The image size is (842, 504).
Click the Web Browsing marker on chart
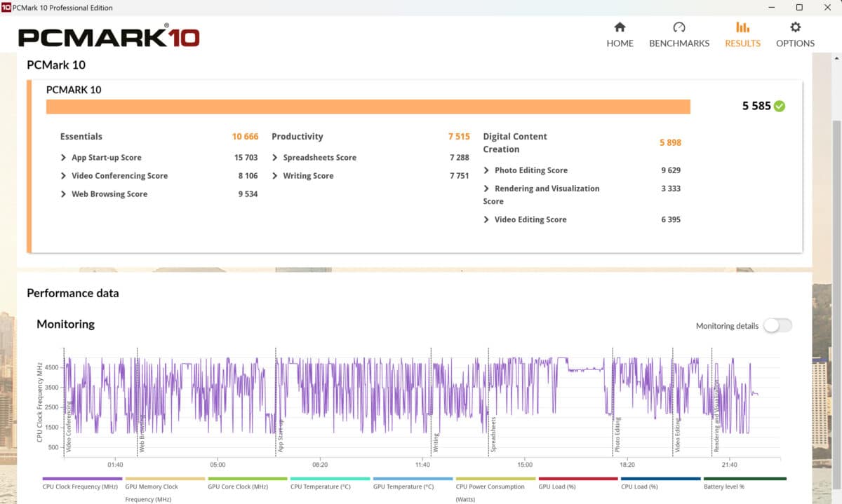pyautogui.click(x=142, y=433)
